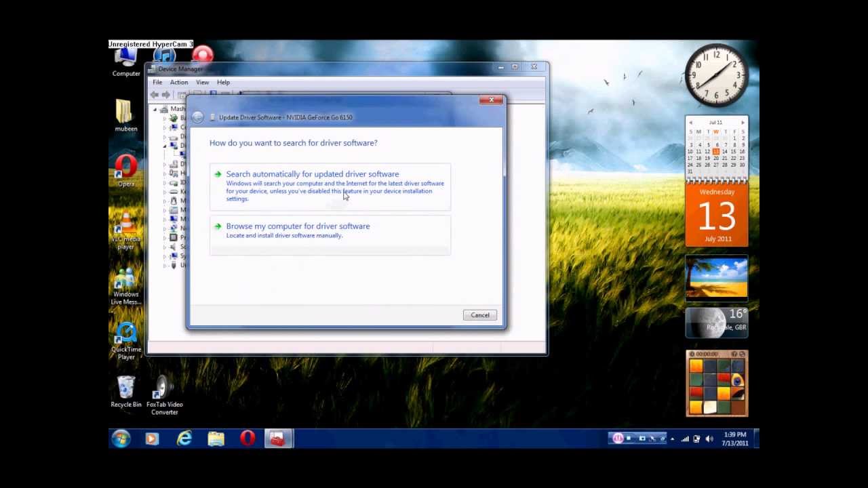868x488 pixels.
Task: Click the Show desktop strip on the taskbar
Action: (756, 439)
